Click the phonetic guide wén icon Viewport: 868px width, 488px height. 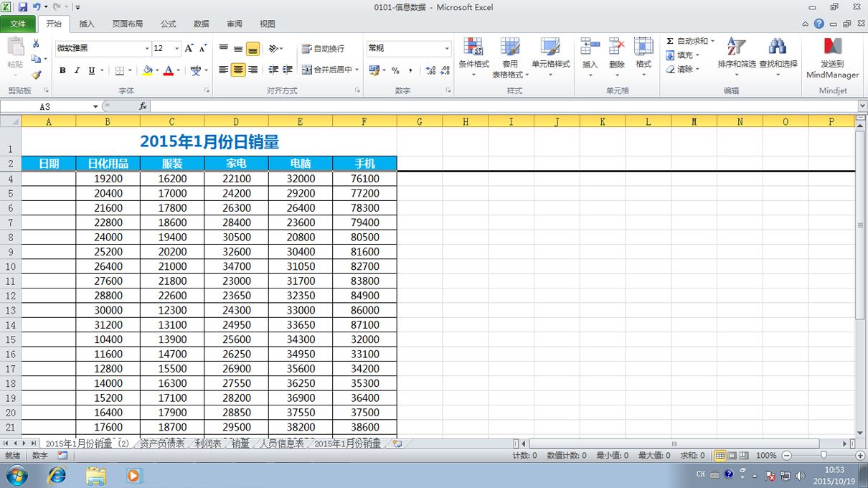[x=196, y=70]
